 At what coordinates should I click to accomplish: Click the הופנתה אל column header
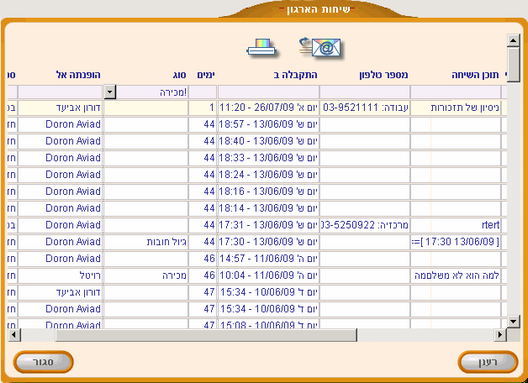[x=78, y=75]
